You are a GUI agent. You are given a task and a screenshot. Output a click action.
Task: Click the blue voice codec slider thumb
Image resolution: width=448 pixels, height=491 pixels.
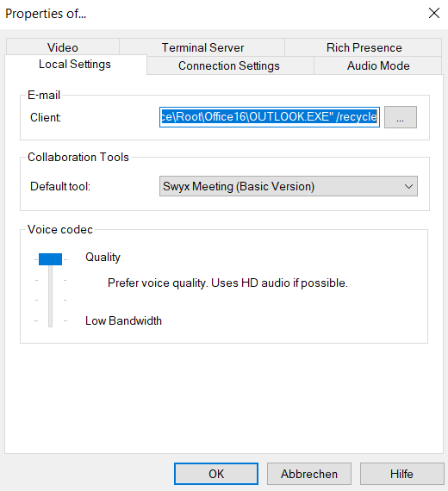[51, 259]
